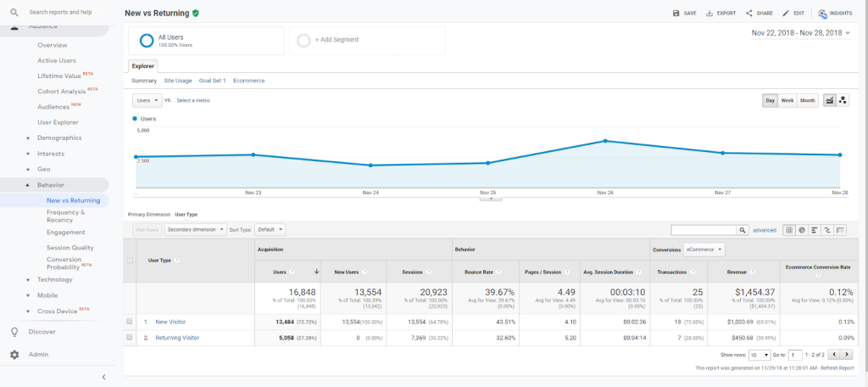The width and height of the screenshot is (868, 387).
Task: Open the Insights panel
Action: coord(823,14)
